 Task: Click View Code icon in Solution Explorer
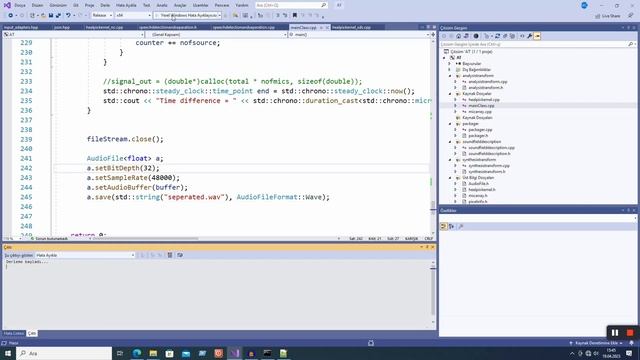pos(522,36)
